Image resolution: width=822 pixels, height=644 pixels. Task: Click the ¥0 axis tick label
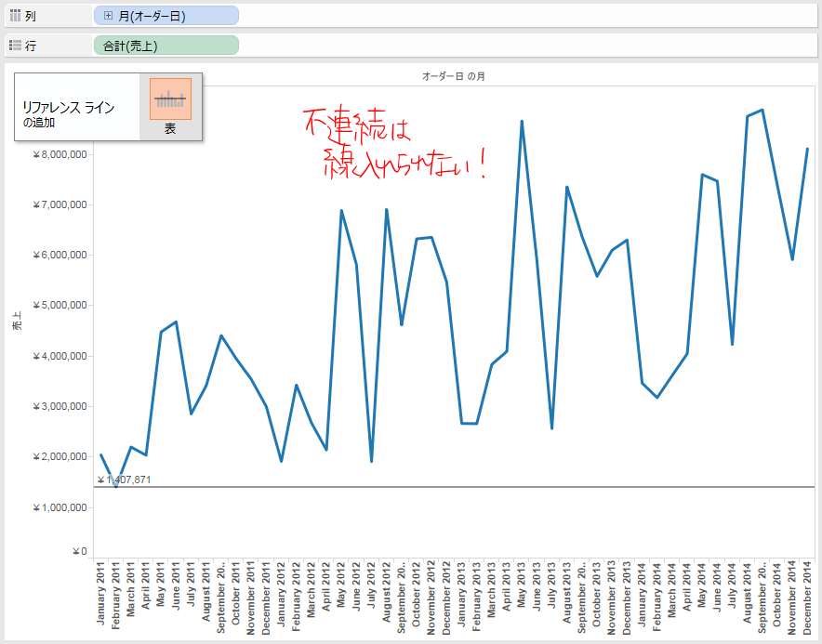tap(80, 552)
